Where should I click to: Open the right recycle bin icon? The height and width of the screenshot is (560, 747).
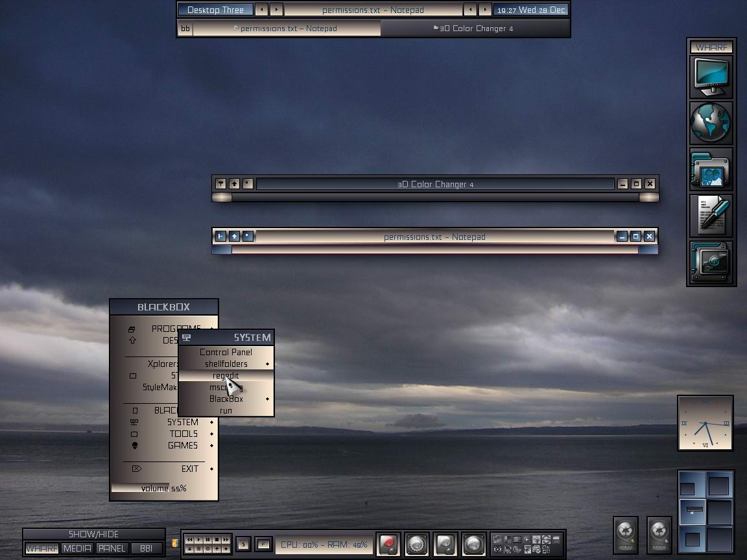659,535
